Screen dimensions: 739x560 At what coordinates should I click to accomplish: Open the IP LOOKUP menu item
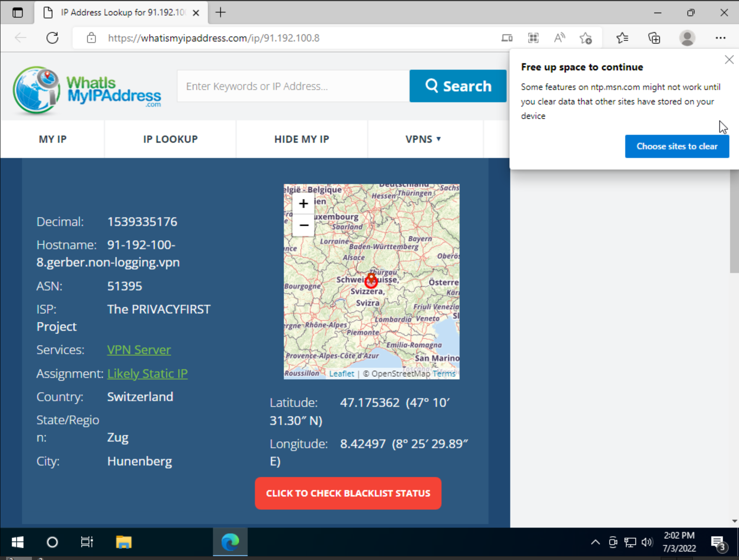pyautogui.click(x=170, y=139)
